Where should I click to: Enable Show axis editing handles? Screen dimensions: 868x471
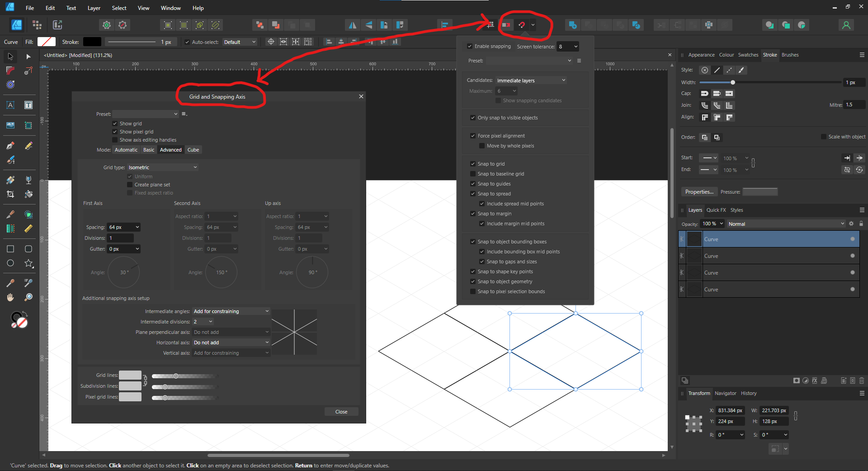115,140
